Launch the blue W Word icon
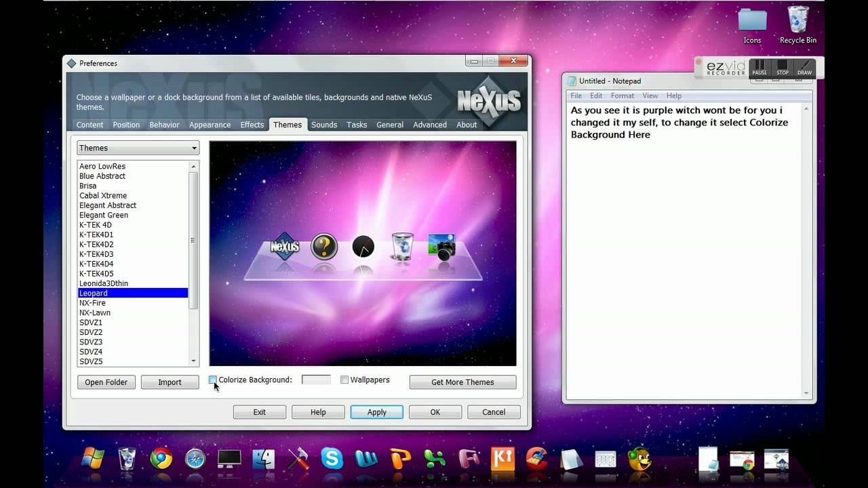This screenshot has height=488, width=868. [366, 459]
